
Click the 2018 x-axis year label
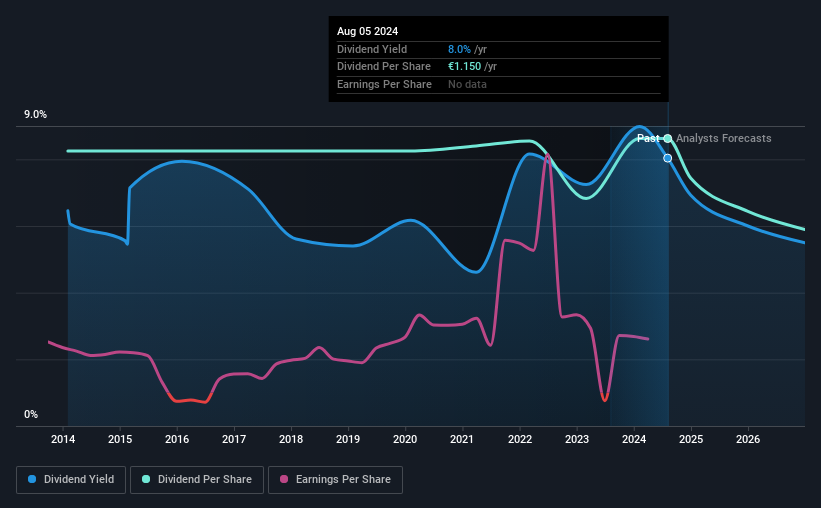291,439
